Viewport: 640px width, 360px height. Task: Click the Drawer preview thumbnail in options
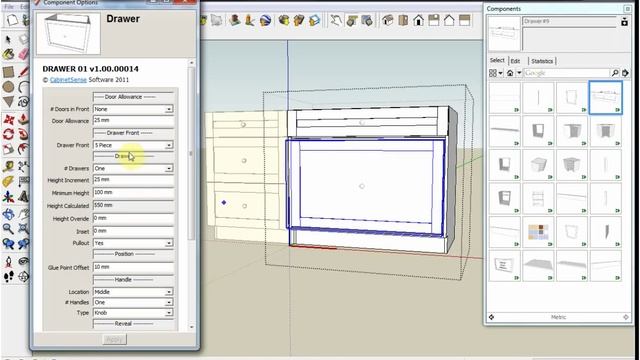coord(68,33)
